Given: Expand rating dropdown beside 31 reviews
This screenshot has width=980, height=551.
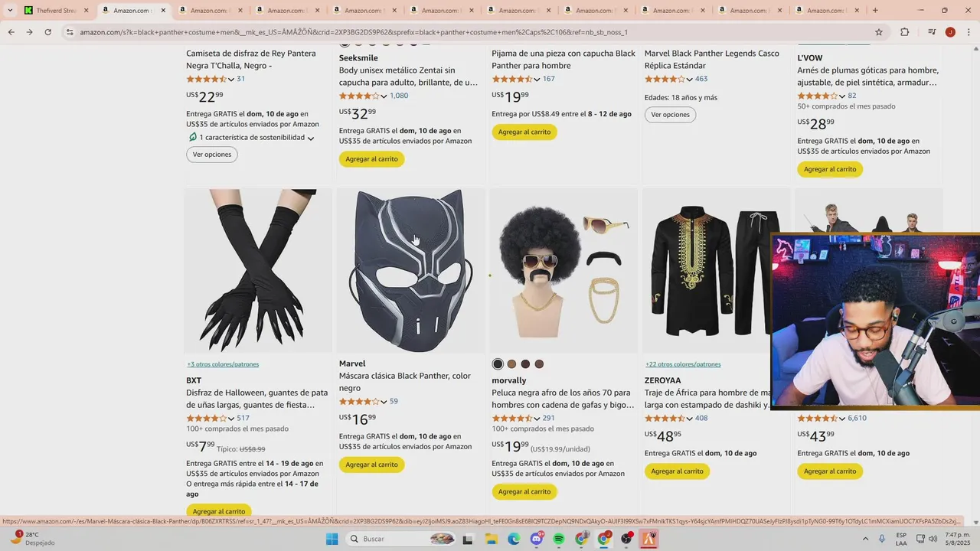Looking at the screenshot, I should (x=231, y=80).
